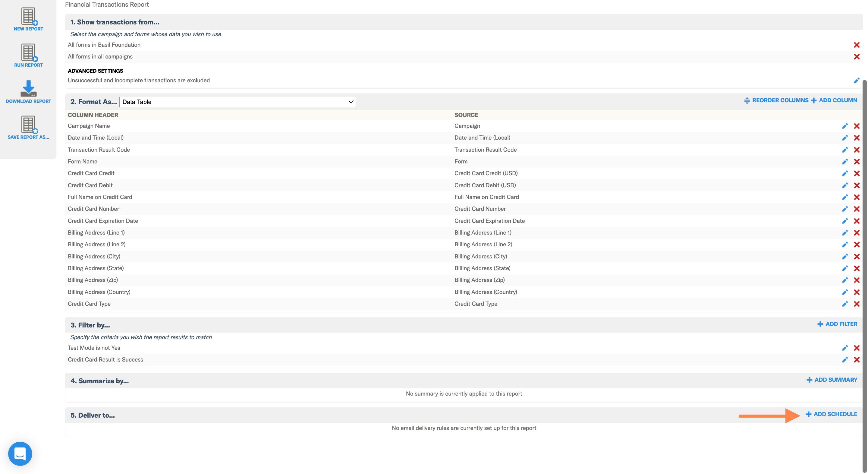Edit Billing Address (Country) column
Image resolution: width=868 pixels, height=474 pixels.
pyautogui.click(x=845, y=292)
